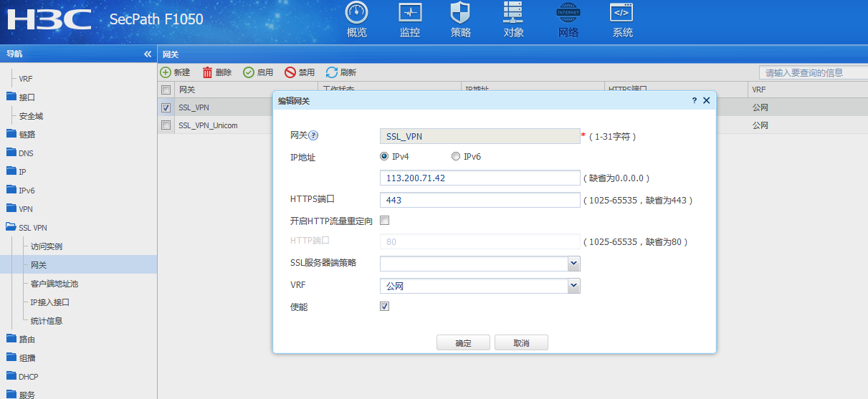
Task: Open the DHCP folder in navigation
Action: (22, 376)
